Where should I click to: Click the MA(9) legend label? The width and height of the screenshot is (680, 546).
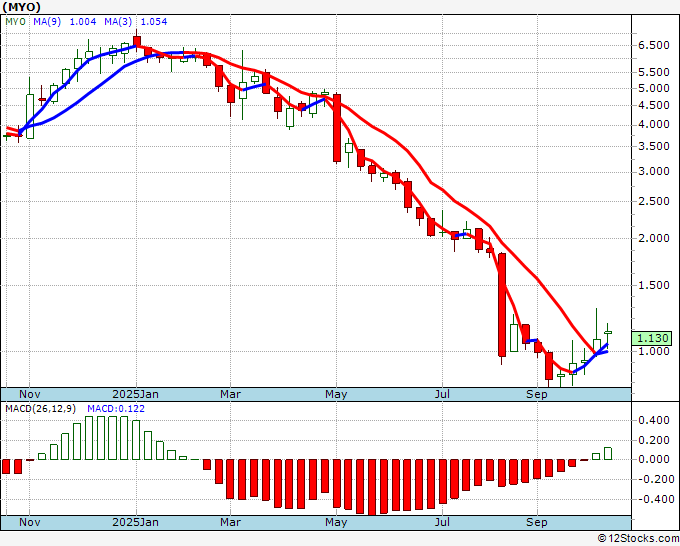[x=47, y=22]
